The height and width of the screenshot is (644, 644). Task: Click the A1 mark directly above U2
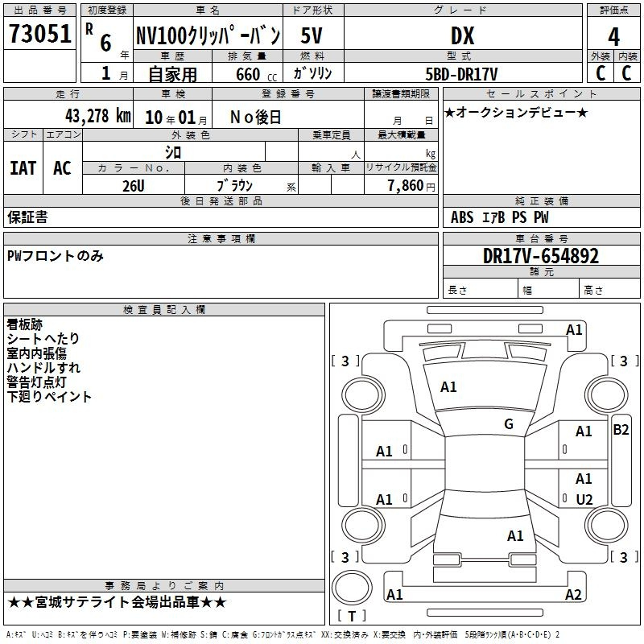click(584, 478)
